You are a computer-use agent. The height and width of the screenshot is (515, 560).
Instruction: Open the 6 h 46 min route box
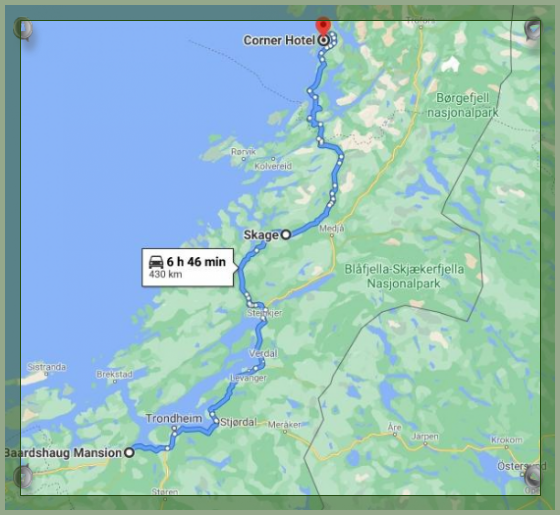click(x=188, y=268)
